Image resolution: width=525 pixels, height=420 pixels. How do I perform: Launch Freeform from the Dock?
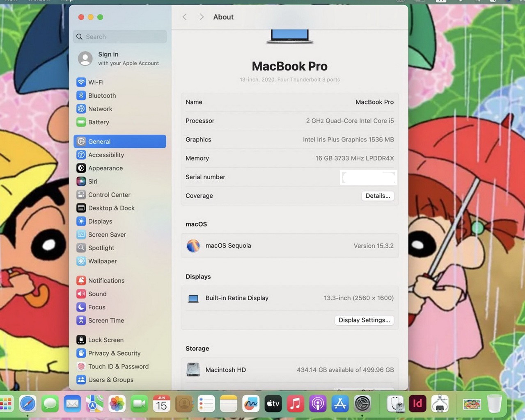pos(251,404)
